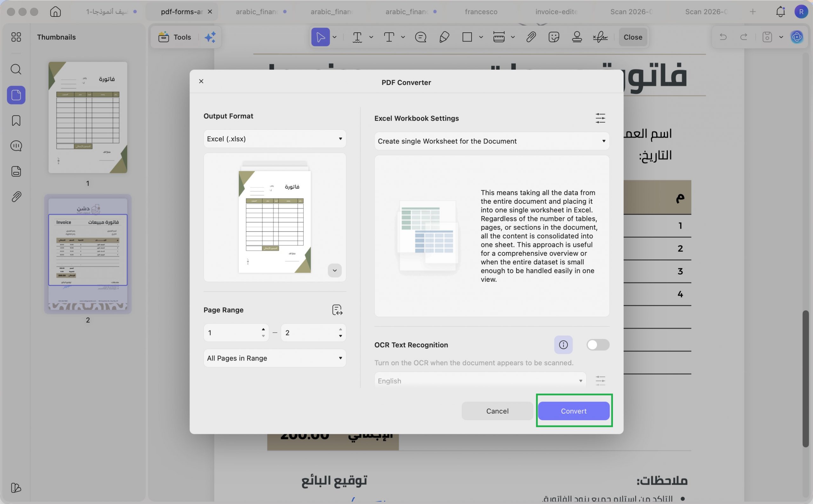Click the Convert button
The image size is (813, 504).
[x=573, y=411]
